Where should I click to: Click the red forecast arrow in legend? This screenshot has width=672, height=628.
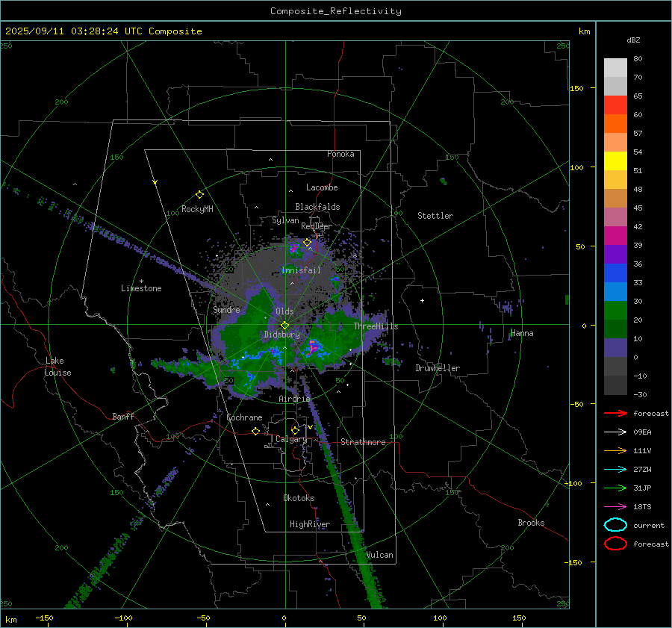(615, 413)
